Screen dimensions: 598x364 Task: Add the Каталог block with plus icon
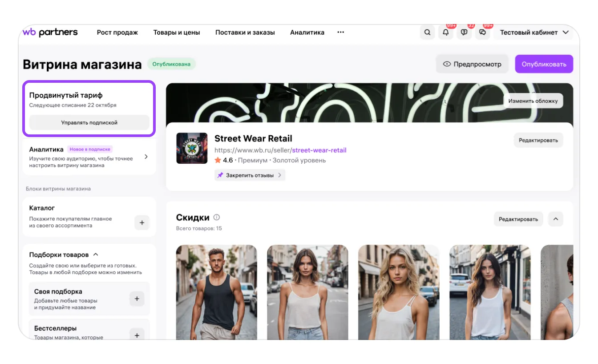point(142,222)
